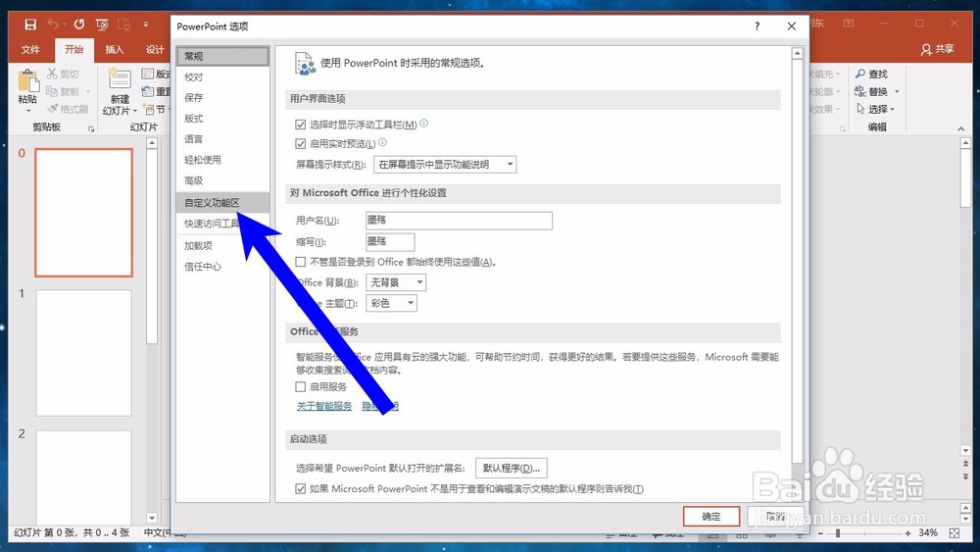
Task: Select the Add-ins category
Action: click(222, 246)
